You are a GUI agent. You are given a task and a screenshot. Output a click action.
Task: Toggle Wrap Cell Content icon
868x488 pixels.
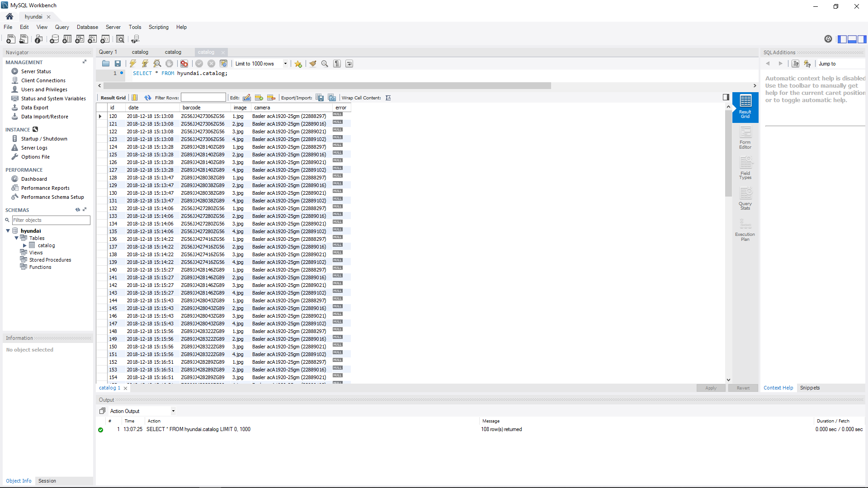pyautogui.click(x=388, y=98)
